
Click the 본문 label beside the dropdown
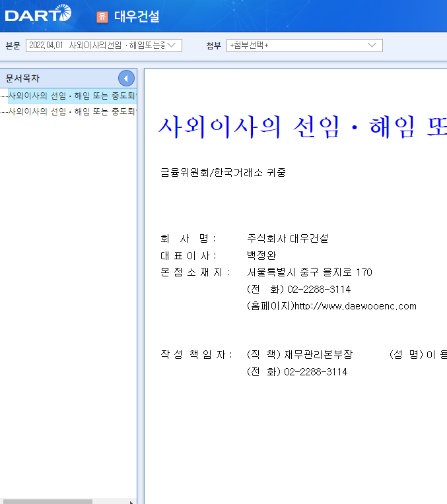coord(13,46)
